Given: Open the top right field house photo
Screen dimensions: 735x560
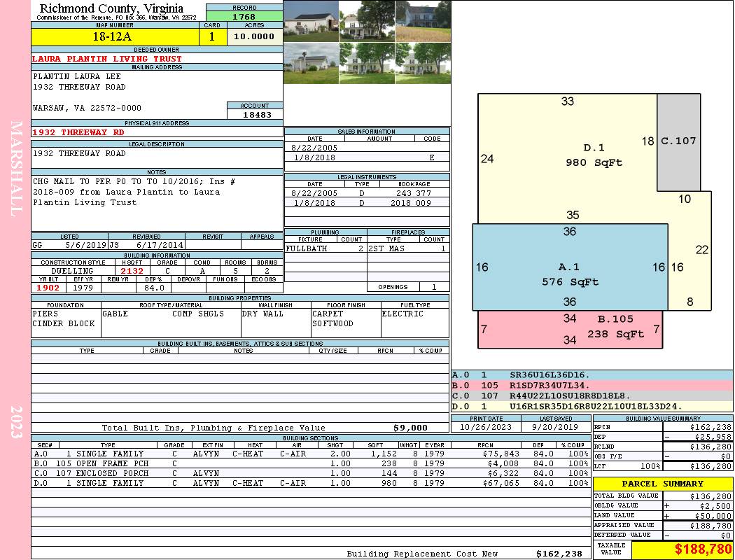Looking at the screenshot, I should pyautogui.click(x=423, y=21).
